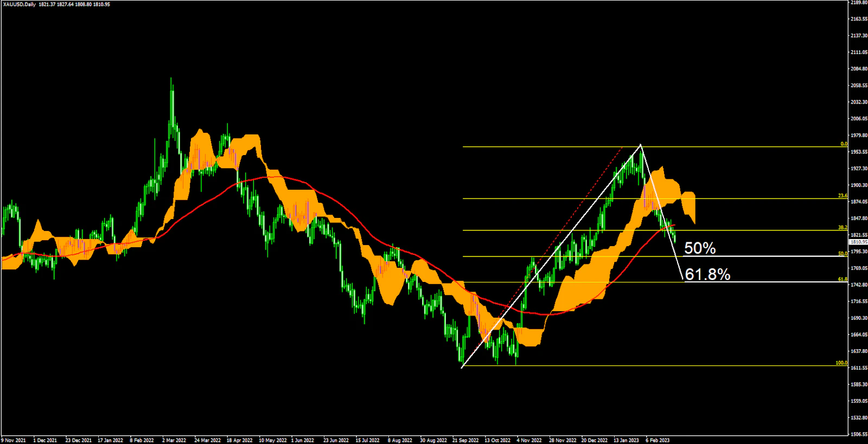Click the Fibonacci 38.2 level label
The height and width of the screenshot is (444, 868).
click(x=843, y=228)
